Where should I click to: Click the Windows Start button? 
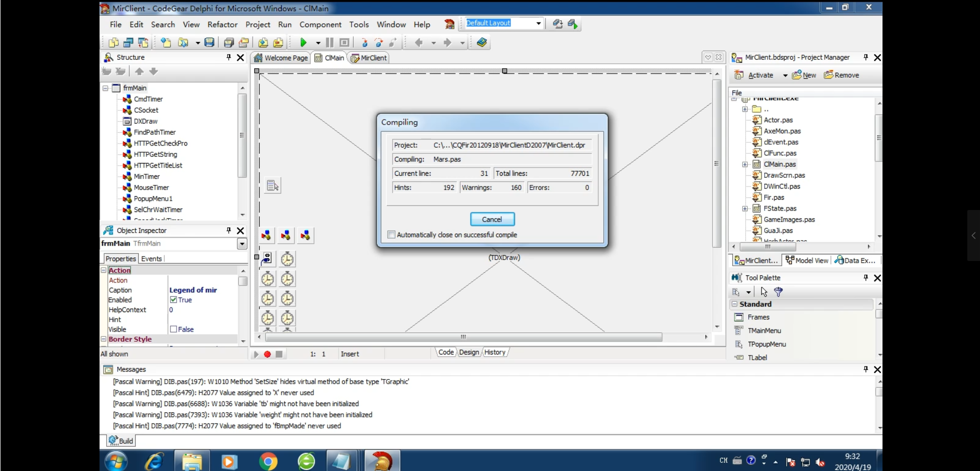pyautogui.click(x=116, y=461)
